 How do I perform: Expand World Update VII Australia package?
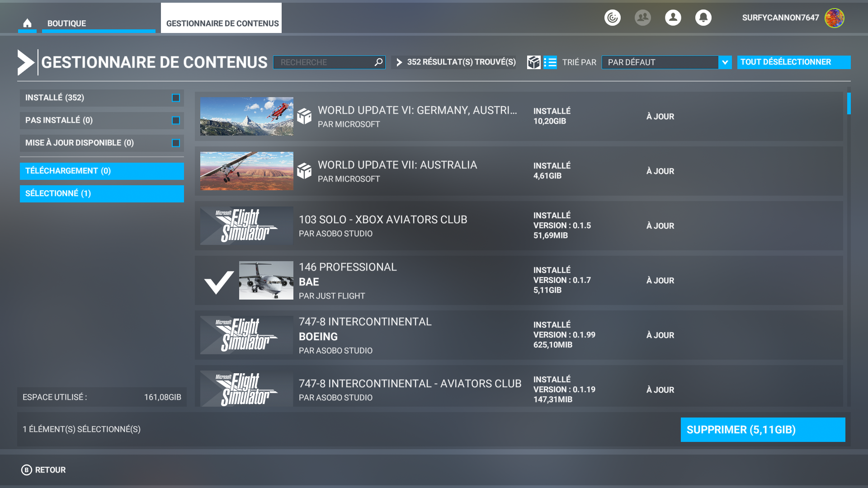click(x=304, y=171)
